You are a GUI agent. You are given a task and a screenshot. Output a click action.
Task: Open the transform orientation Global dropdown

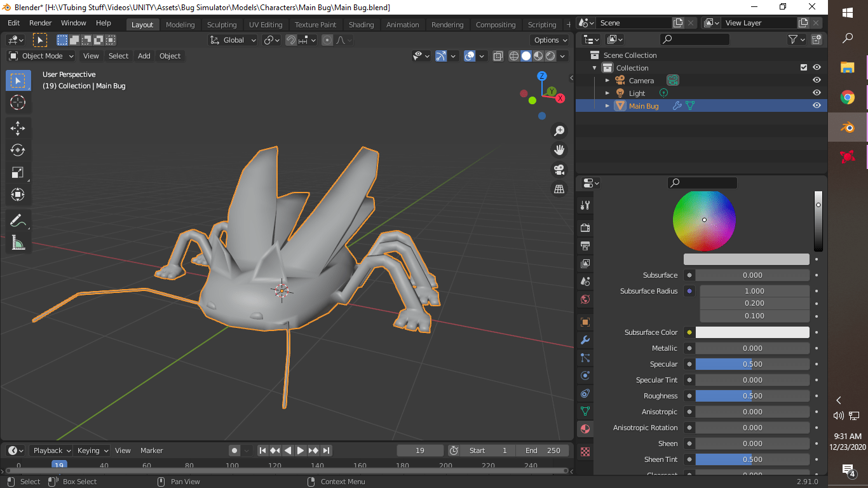[x=233, y=39]
